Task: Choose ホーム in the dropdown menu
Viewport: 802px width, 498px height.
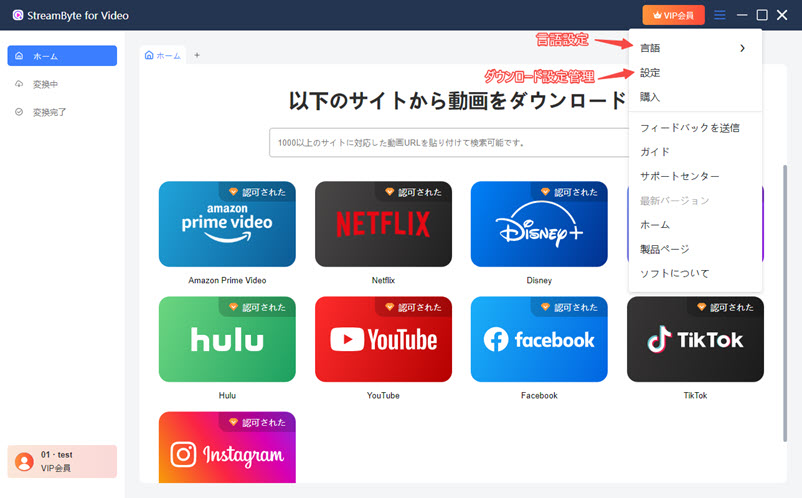Action: [695, 225]
